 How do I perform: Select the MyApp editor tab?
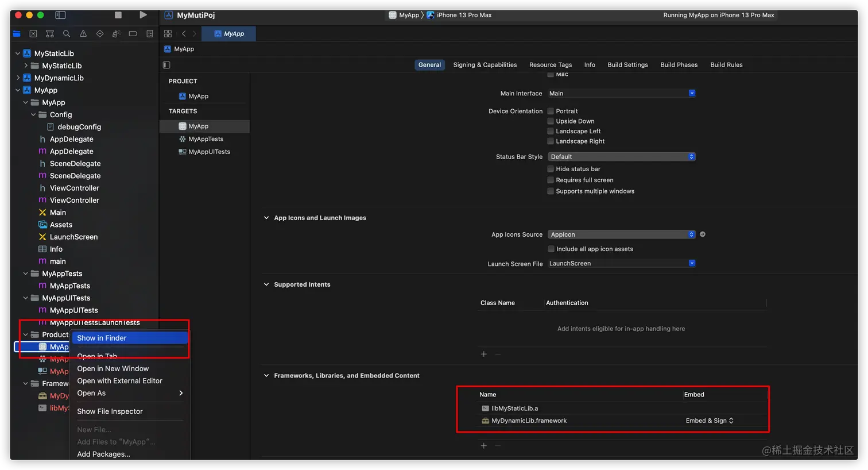pyautogui.click(x=229, y=34)
